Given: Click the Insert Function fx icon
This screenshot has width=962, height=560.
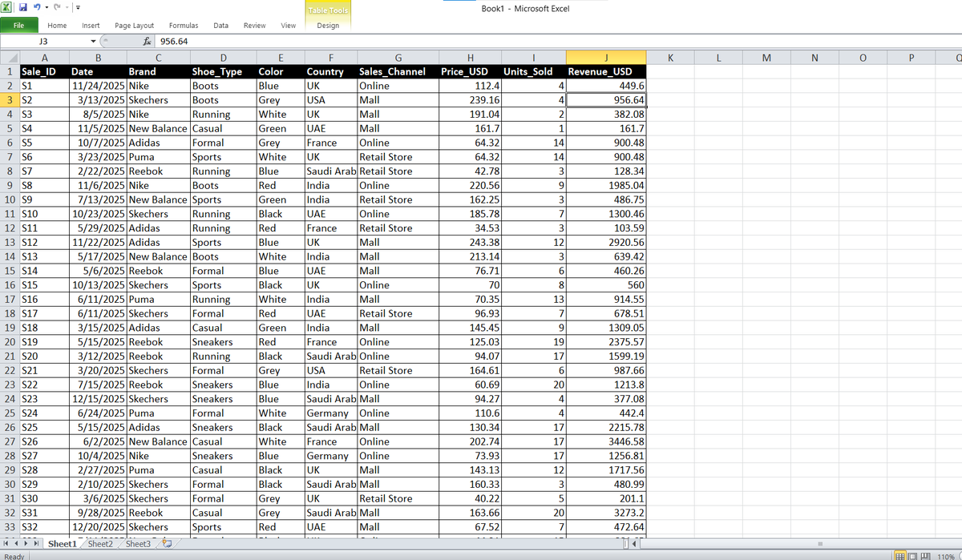Looking at the screenshot, I should coord(148,41).
